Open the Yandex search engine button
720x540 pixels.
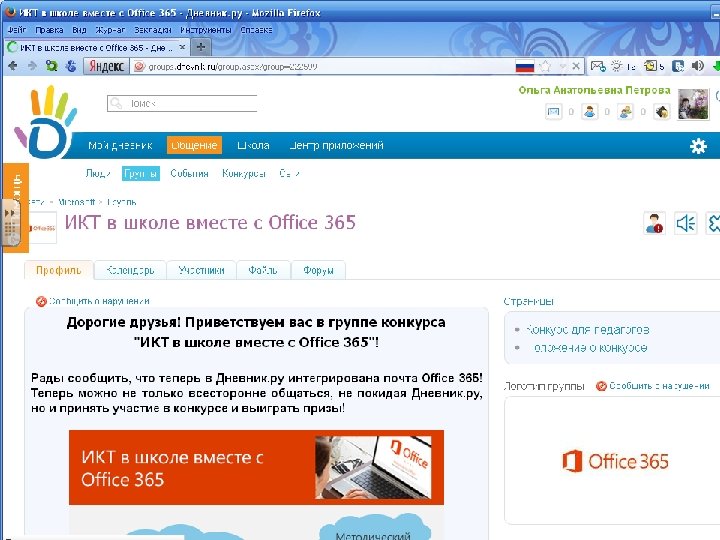[106, 67]
